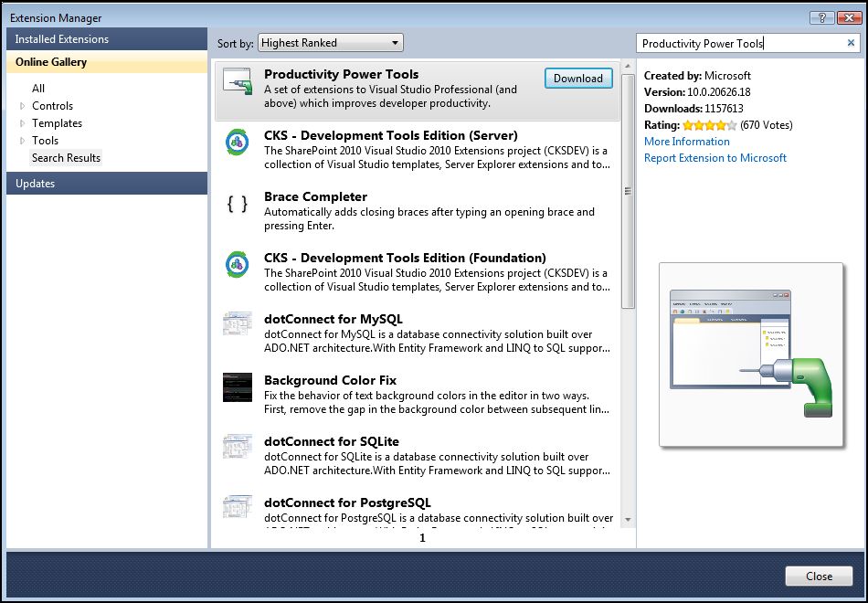868x603 pixels.
Task: Click the Background Color Fix icon
Action: [238, 387]
